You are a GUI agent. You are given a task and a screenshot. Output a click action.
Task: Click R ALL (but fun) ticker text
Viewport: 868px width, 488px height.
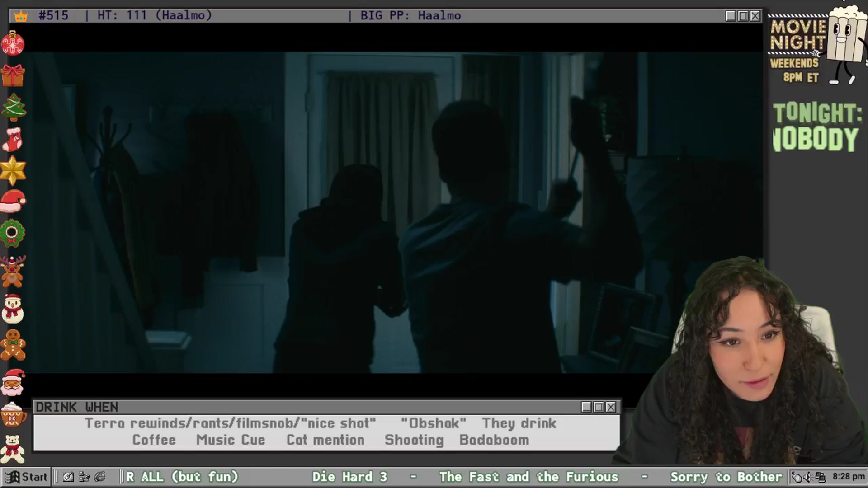click(x=182, y=477)
